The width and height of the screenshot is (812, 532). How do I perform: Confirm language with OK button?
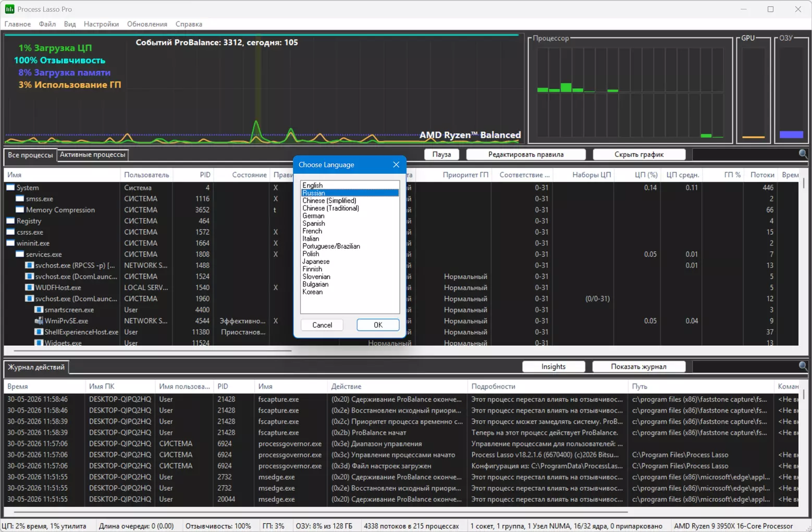[378, 325]
